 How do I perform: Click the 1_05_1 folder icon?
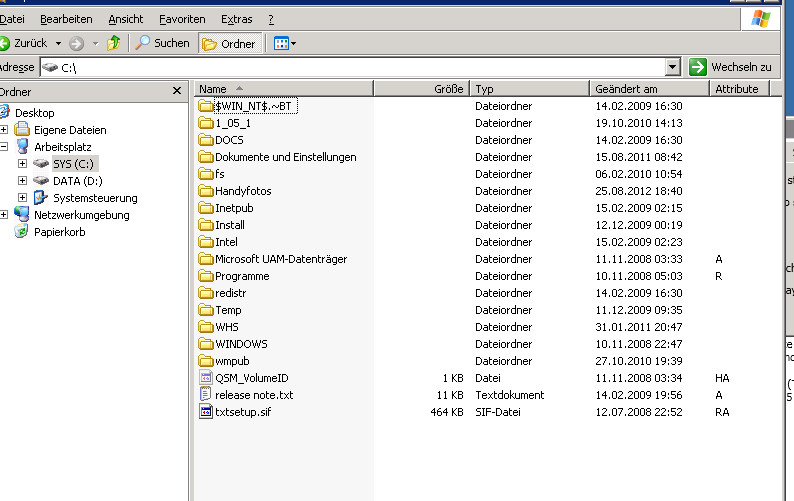[x=206, y=123]
